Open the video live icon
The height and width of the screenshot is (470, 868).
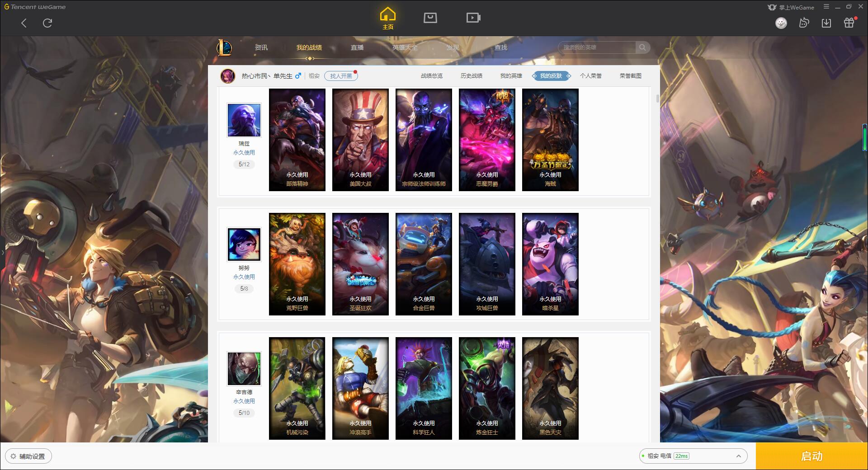click(473, 18)
